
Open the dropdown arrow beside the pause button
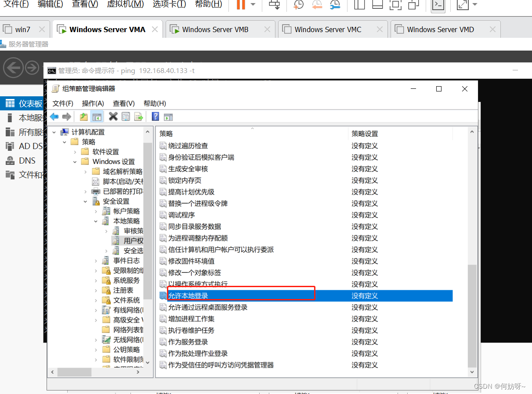253,4
